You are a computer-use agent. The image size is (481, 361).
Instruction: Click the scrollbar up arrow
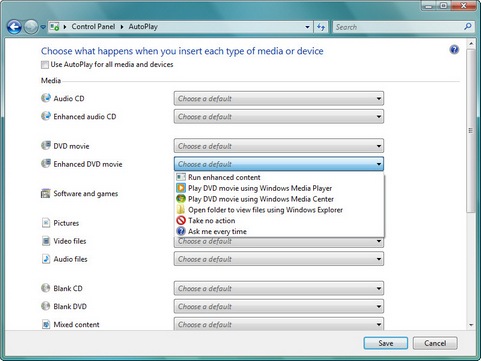471,44
